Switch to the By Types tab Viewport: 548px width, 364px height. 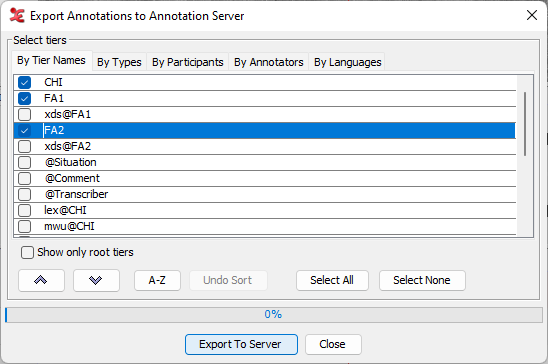point(119,62)
